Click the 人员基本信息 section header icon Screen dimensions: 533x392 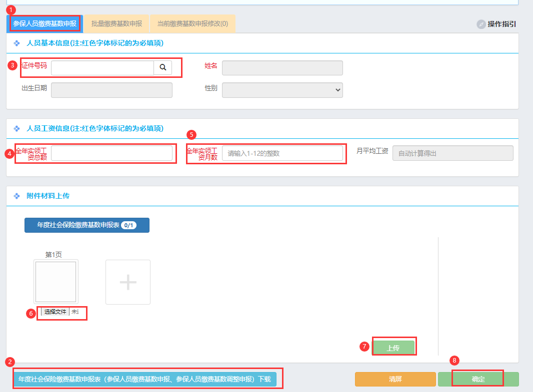coord(16,43)
